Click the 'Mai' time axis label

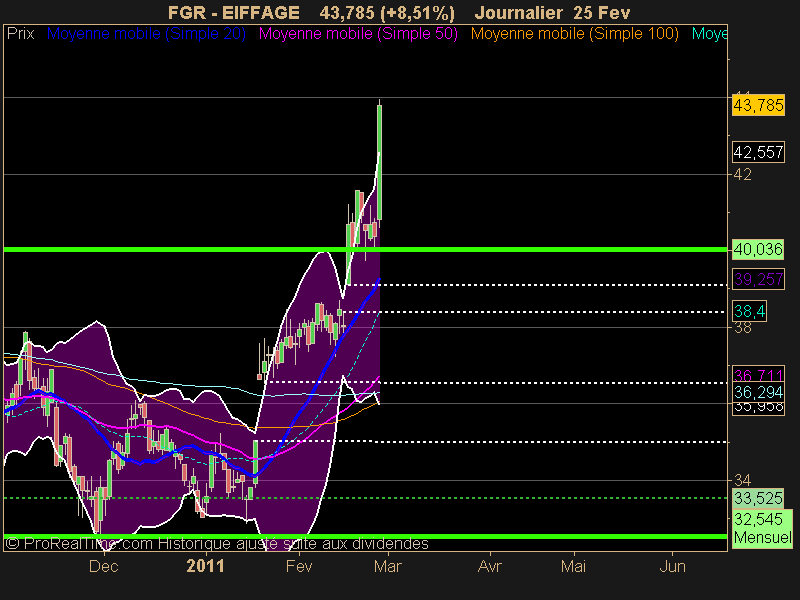click(x=573, y=566)
